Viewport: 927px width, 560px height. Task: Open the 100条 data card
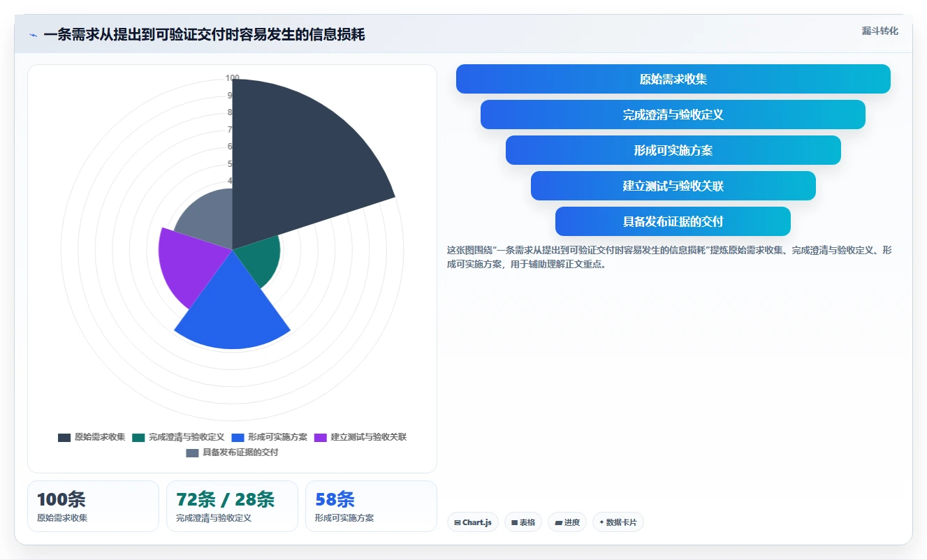click(93, 506)
